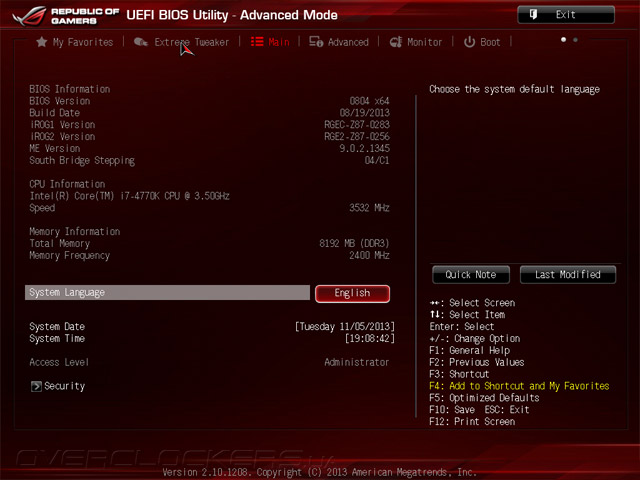Click the BIOS Version value 0804 x64

pos(369,101)
